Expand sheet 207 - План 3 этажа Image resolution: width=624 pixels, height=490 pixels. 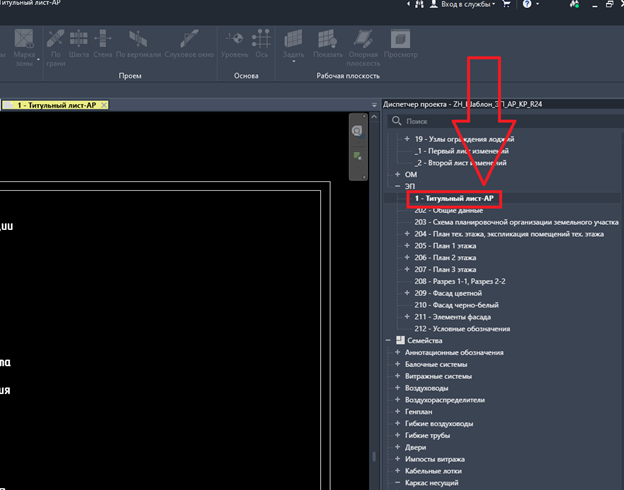point(407,269)
